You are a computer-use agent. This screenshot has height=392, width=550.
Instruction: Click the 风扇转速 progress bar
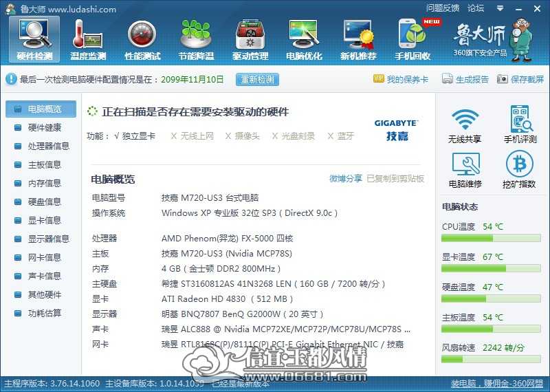[x=491, y=360]
